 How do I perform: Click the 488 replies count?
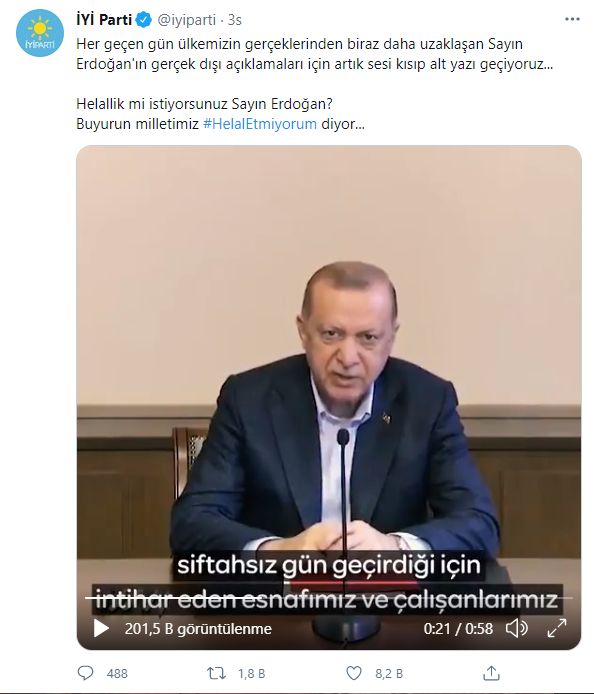pyautogui.click(x=117, y=674)
